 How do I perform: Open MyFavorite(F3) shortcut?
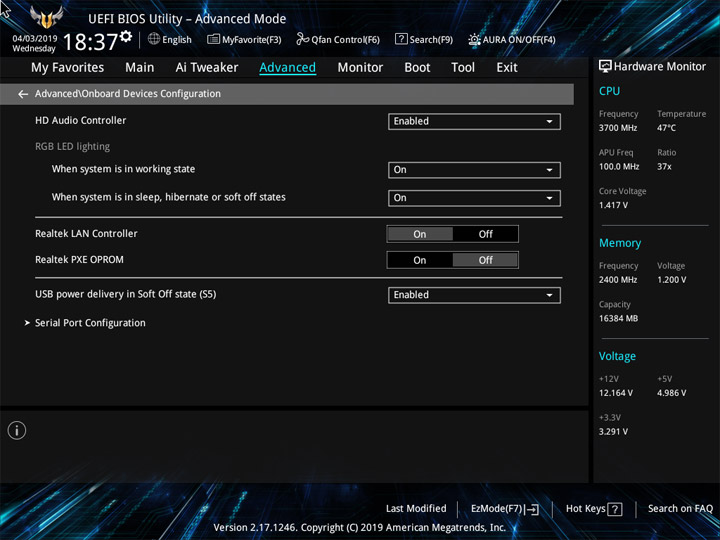point(244,39)
